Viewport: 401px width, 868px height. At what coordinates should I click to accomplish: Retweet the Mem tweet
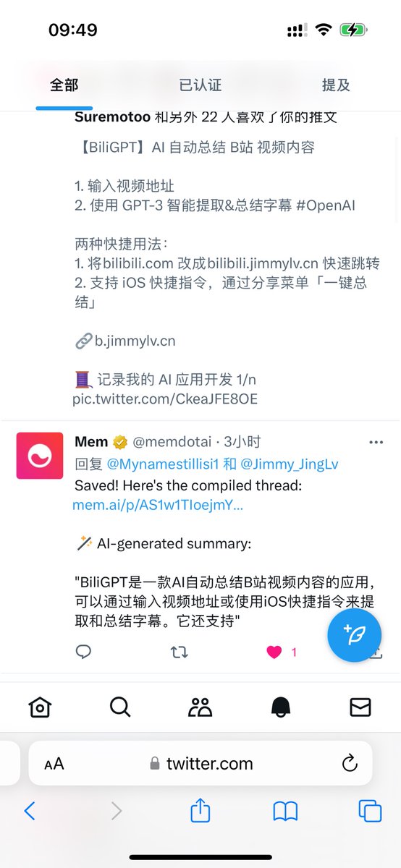[x=179, y=652]
